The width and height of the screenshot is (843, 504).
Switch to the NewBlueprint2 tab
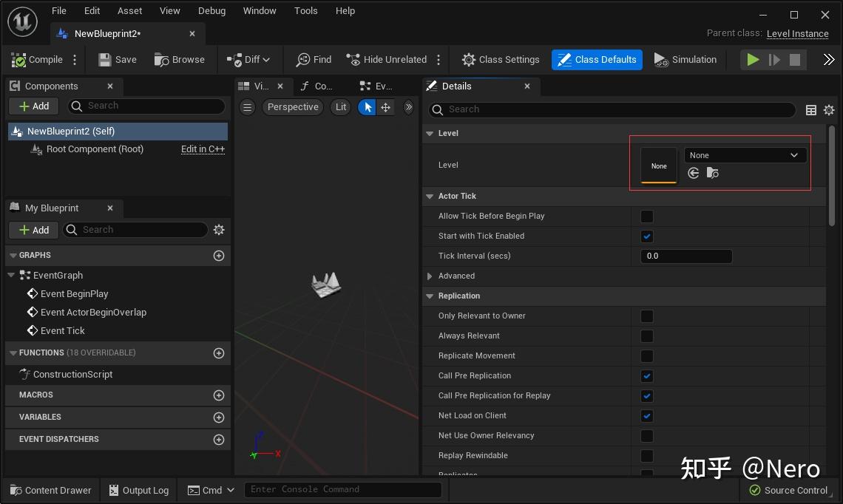coord(107,34)
